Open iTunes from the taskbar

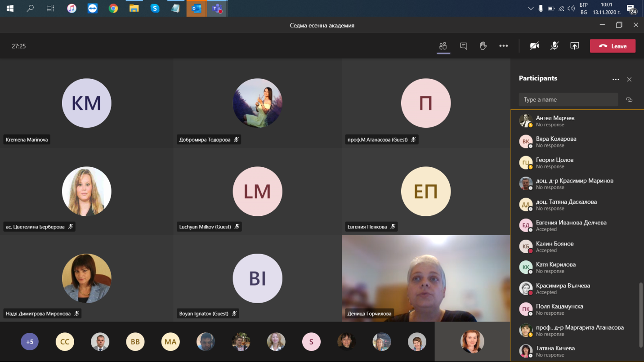point(72,8)
